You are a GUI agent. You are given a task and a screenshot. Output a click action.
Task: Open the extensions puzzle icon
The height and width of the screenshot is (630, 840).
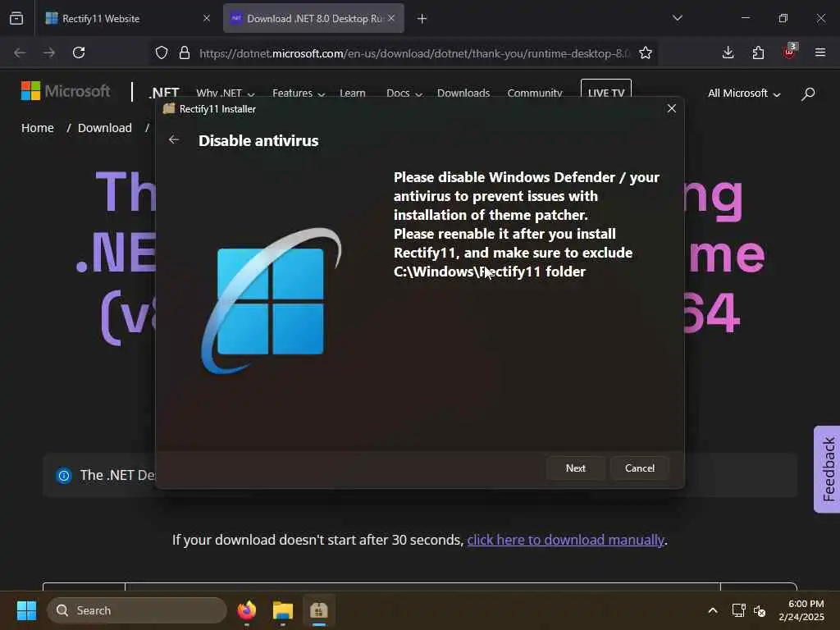[758, 52]
